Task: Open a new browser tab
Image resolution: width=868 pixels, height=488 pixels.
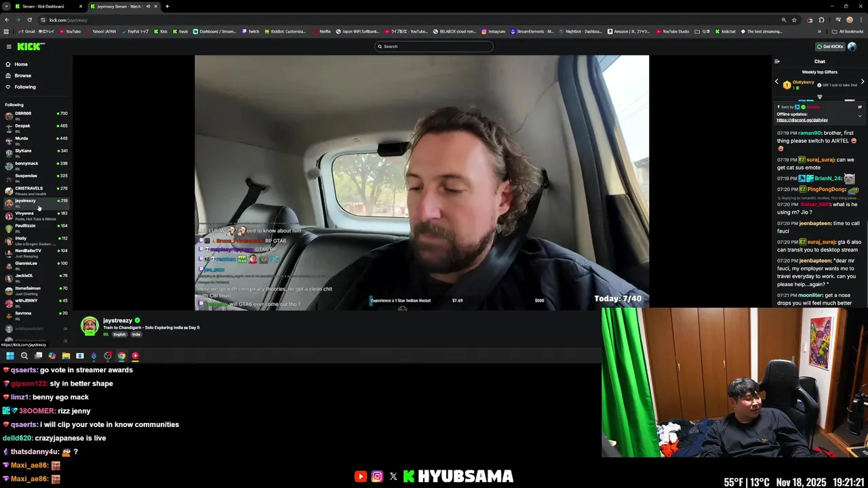Action: (167, 6)
